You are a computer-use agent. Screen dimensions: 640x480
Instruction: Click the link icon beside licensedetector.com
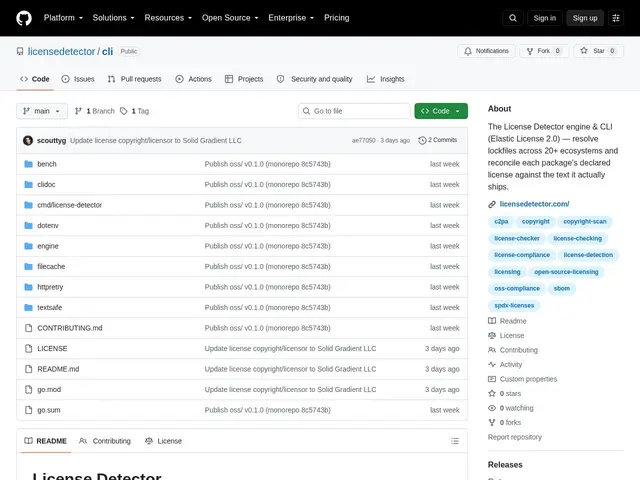point(492,204)
